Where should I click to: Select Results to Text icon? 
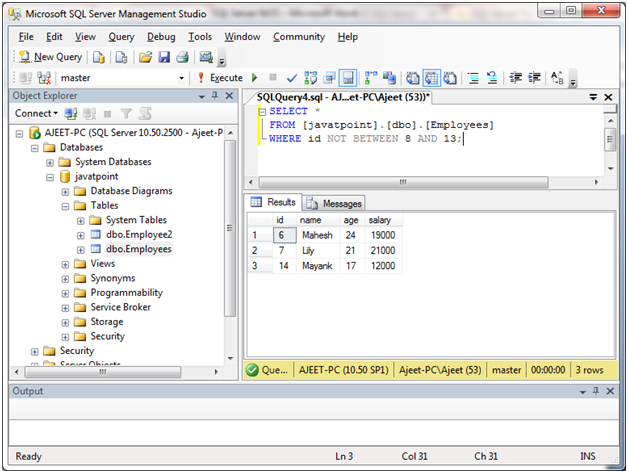(x=413, y=78)
